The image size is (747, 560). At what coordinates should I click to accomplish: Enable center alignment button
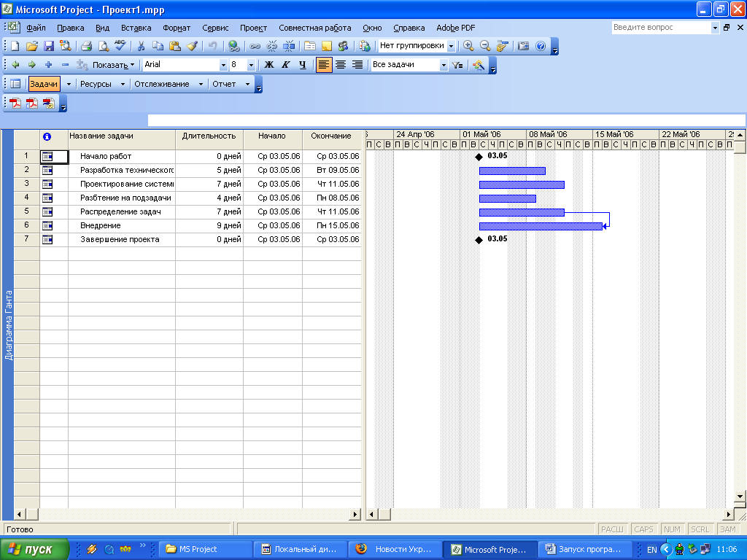341,65
